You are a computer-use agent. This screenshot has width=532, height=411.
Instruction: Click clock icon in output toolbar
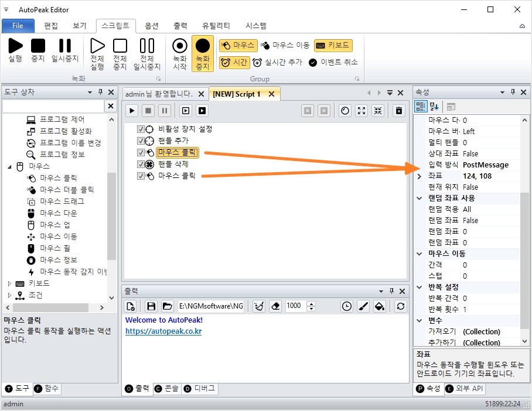[x=347, y=306]
